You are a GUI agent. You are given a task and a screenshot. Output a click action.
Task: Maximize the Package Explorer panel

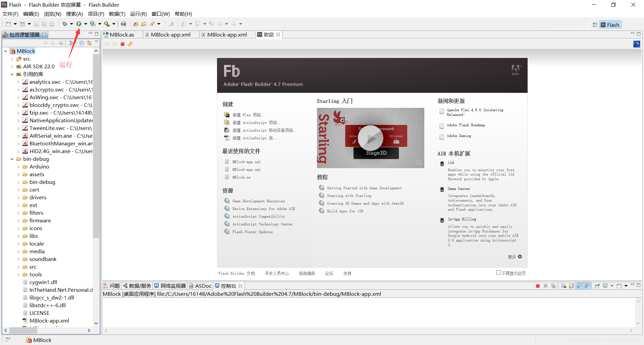point(97,34)
